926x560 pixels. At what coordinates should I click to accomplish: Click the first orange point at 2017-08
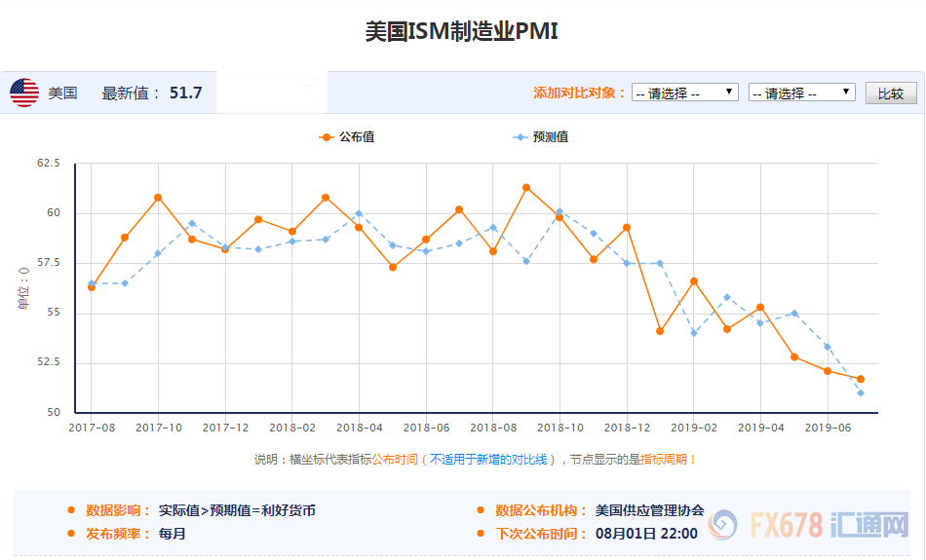92,287
